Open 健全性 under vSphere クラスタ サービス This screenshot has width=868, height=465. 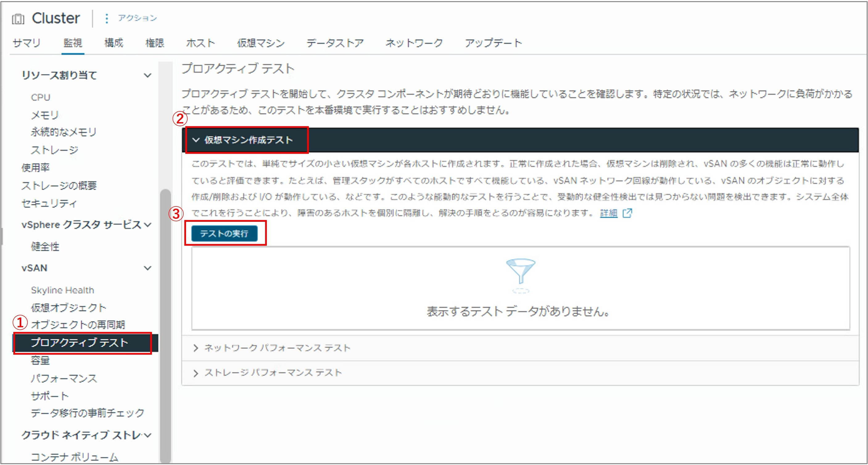click(x=45, y=247)
